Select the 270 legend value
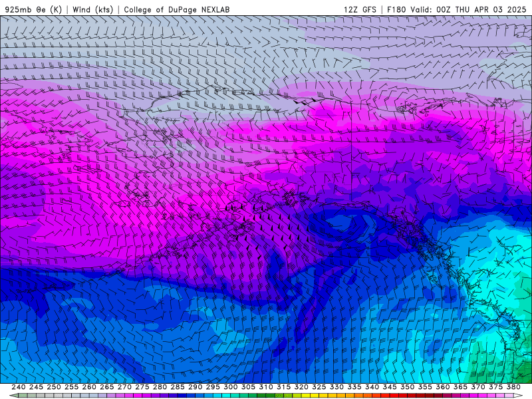The height and width of the screenshot is (399, 532). tap(124, 387)
